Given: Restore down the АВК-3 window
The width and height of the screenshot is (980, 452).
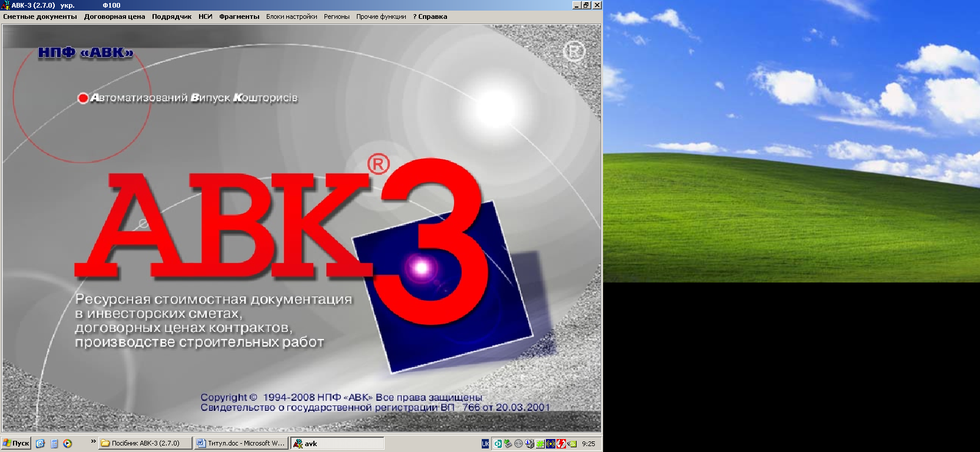Looking at the screenshot, I should click(586, 5).
